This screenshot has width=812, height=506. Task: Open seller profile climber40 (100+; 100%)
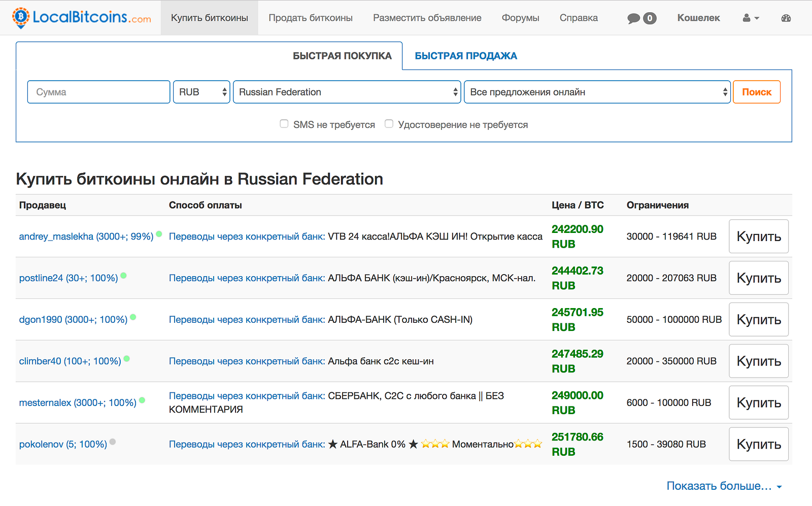[70, 361]
